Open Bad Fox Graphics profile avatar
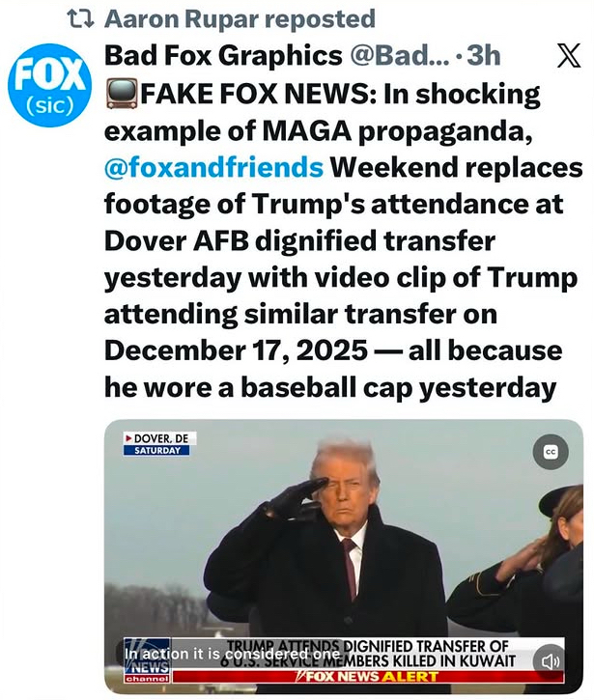The width and height of the screenshot is (594, 700). pos(49,85)
